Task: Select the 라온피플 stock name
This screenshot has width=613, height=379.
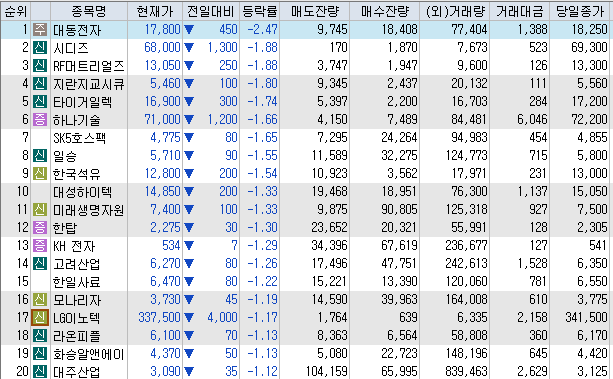Action: point(77,336)
